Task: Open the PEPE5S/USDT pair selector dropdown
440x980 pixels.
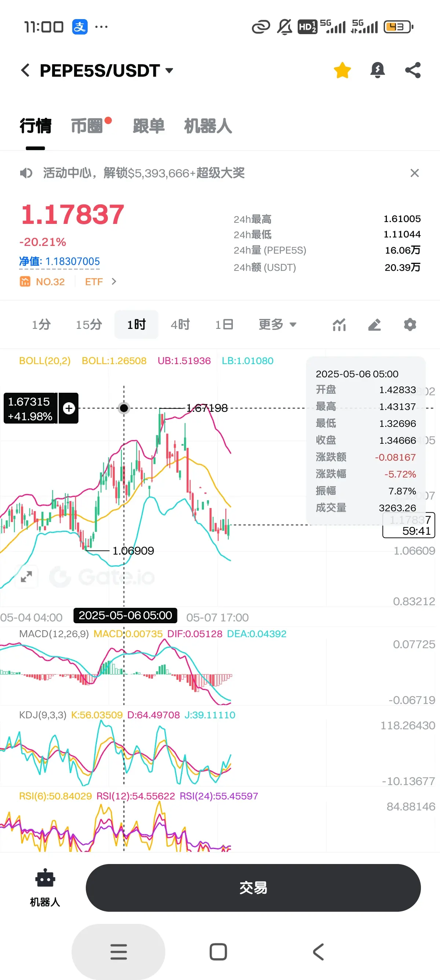Action: click(x=106, y=71)
